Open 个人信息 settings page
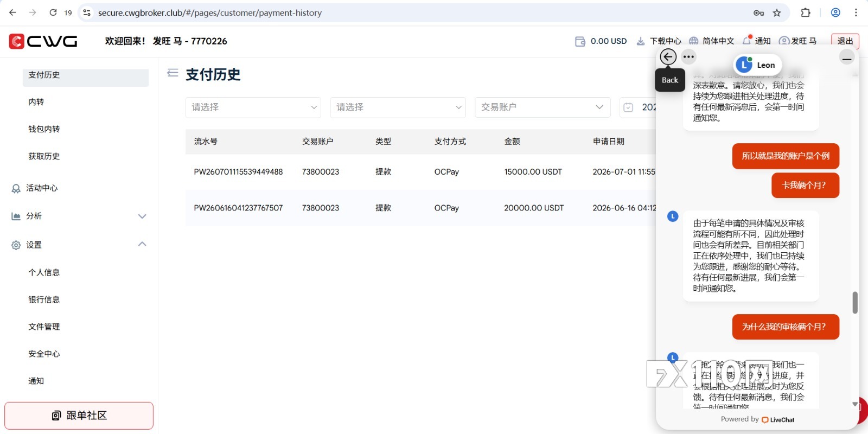 pos(44,272)
